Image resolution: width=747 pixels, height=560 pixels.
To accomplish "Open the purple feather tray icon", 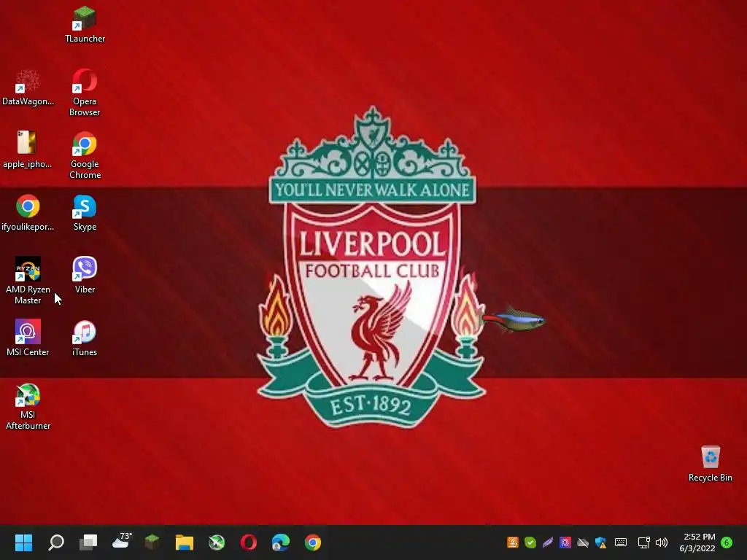I will (x=548, y=542).
